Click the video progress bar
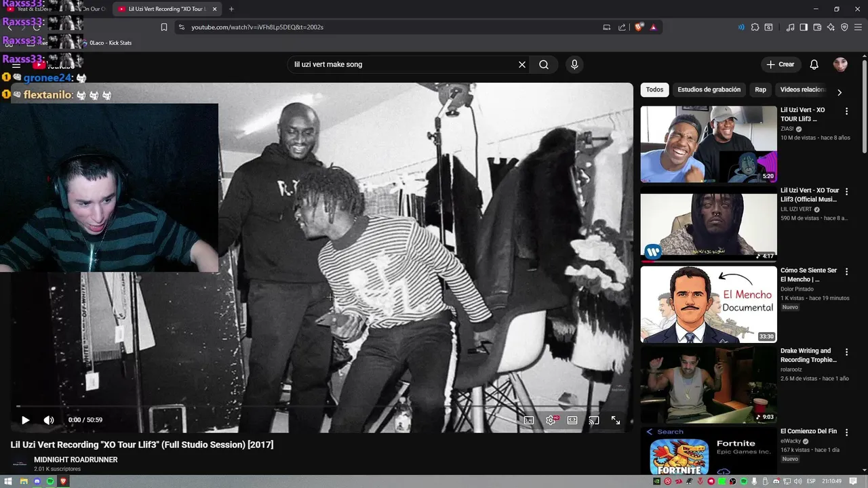 point(321,407)
